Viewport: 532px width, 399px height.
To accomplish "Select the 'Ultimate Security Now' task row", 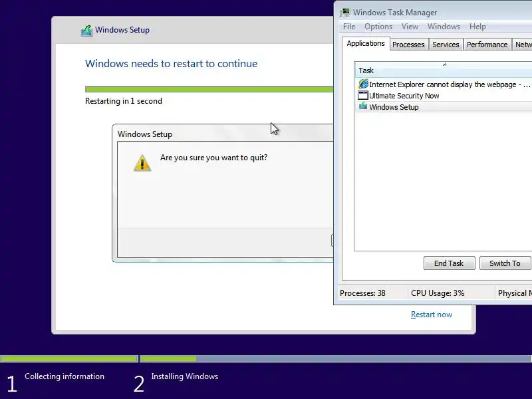I will point(444,96).
